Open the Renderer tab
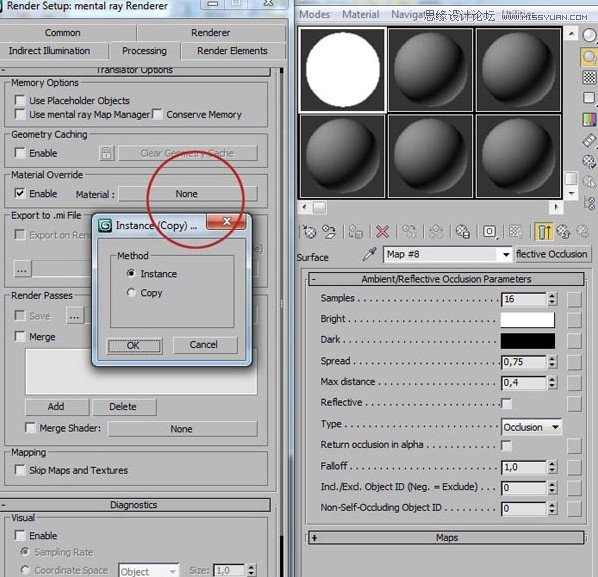The width and height of the screenshot is (598, 577). [211, 33]
